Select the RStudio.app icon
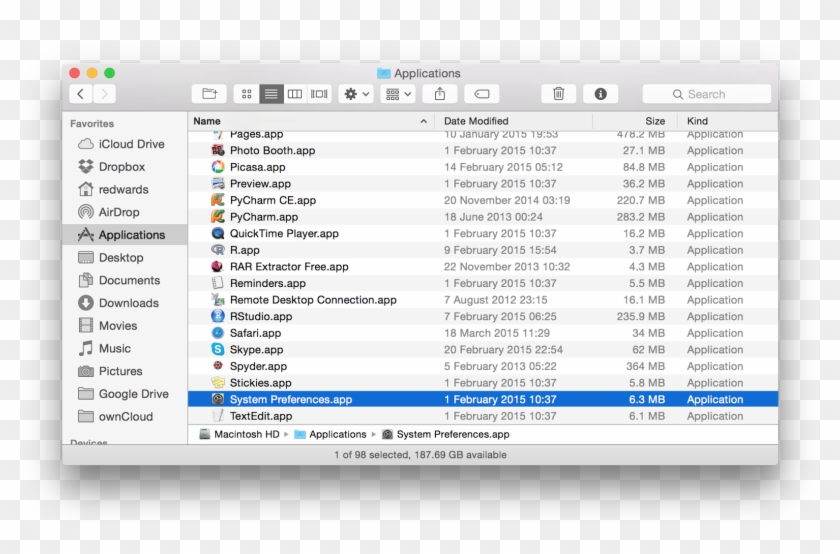The height and width of the screenshot is (554, 840). tap(218, 317)
